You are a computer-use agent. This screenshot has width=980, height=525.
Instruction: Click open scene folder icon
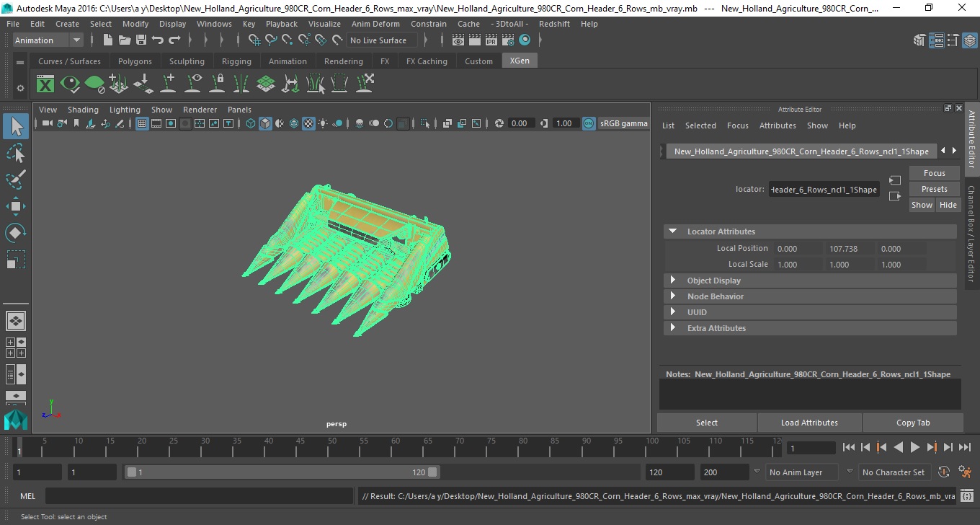pyautogui.click(x=125, y=40)
